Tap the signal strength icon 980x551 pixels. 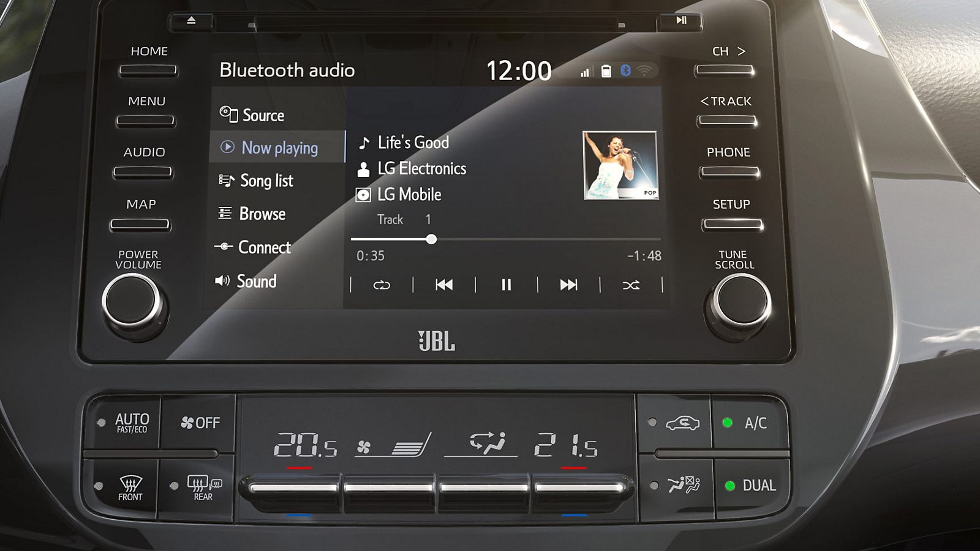click(586, 72)
